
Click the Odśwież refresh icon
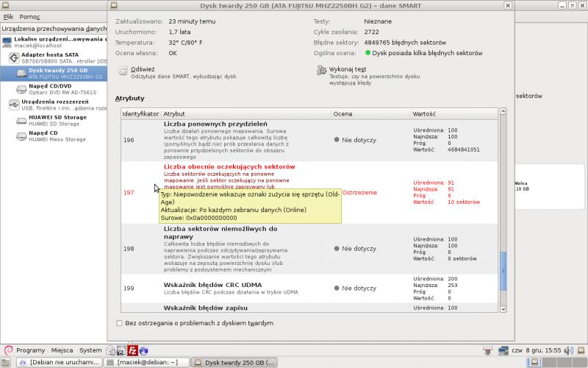point(123,71)
